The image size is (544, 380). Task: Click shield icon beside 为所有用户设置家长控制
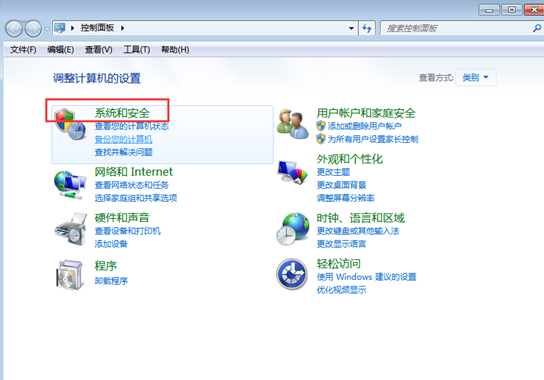point(321,139)
